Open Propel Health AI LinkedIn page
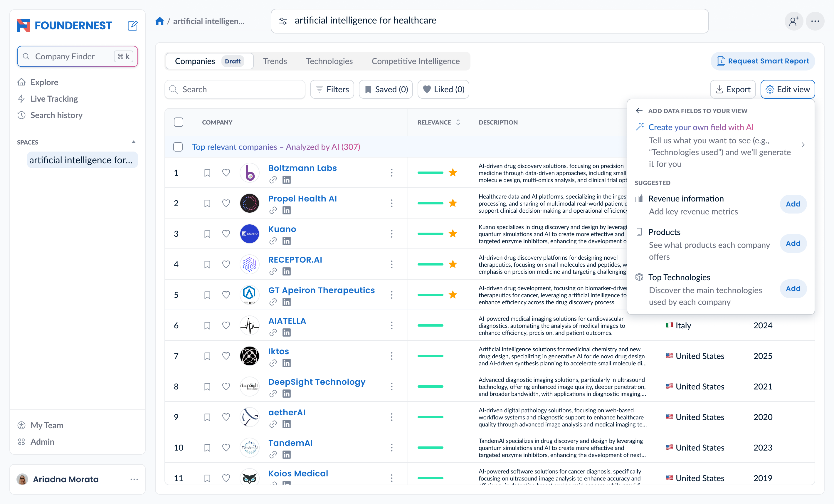 286,211
